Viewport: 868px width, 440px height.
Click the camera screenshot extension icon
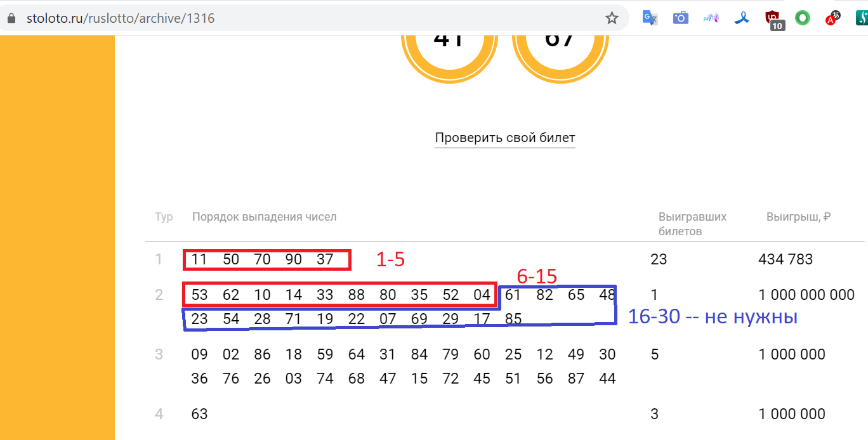680,18
